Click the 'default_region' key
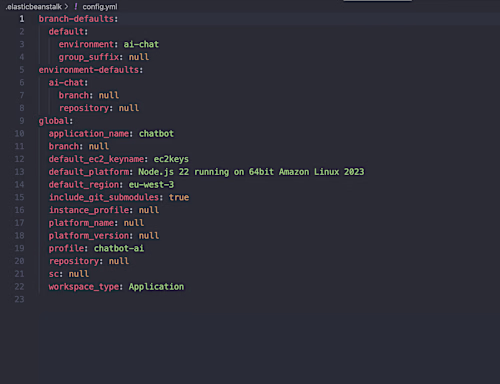 84,185
